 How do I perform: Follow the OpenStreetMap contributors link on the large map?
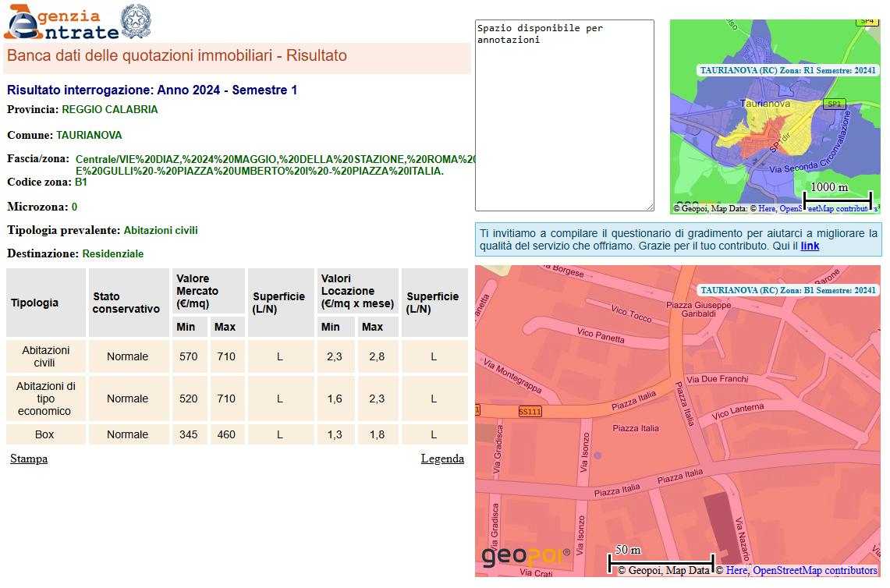point(814,570)
